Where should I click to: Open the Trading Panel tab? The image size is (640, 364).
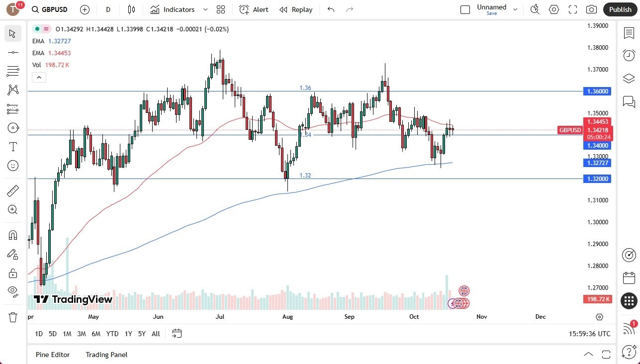click(x=106, y=355)
